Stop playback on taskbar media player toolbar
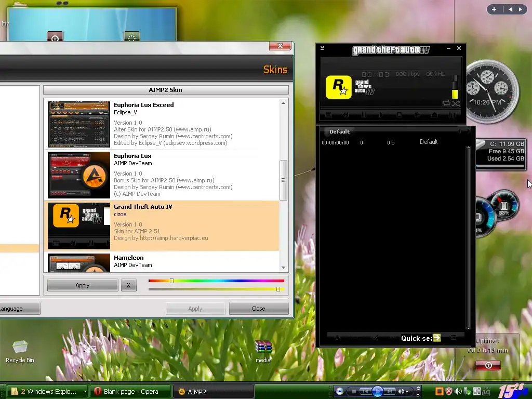This screenshot has height=399, width=532. (x=353, y=392)
